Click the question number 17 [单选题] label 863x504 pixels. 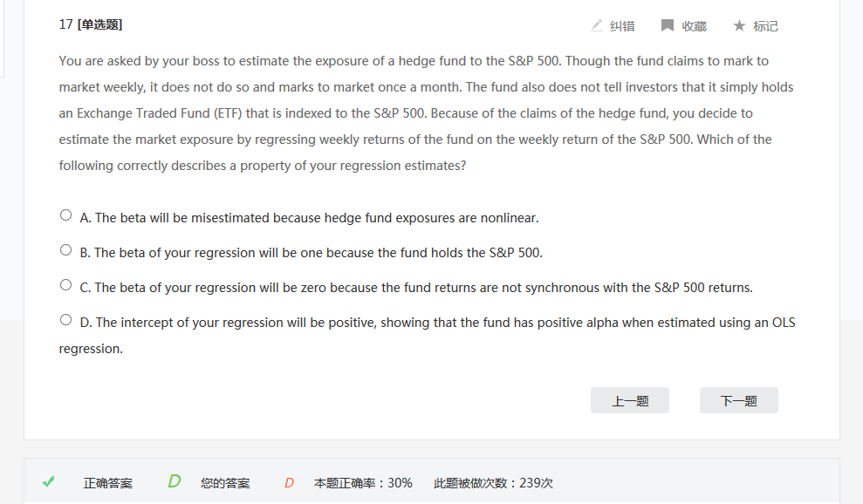click(x=91, y=24)
